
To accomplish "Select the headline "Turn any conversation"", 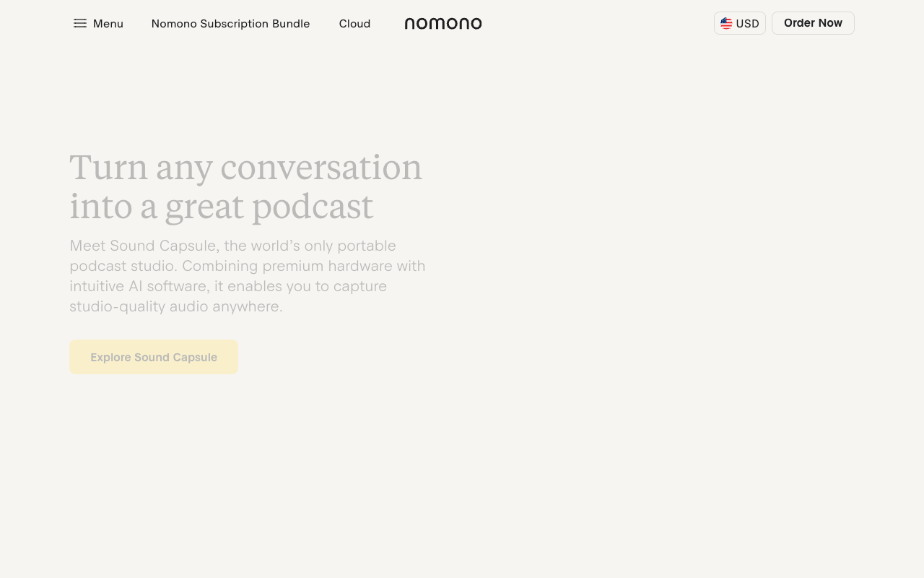I will 245,167.
